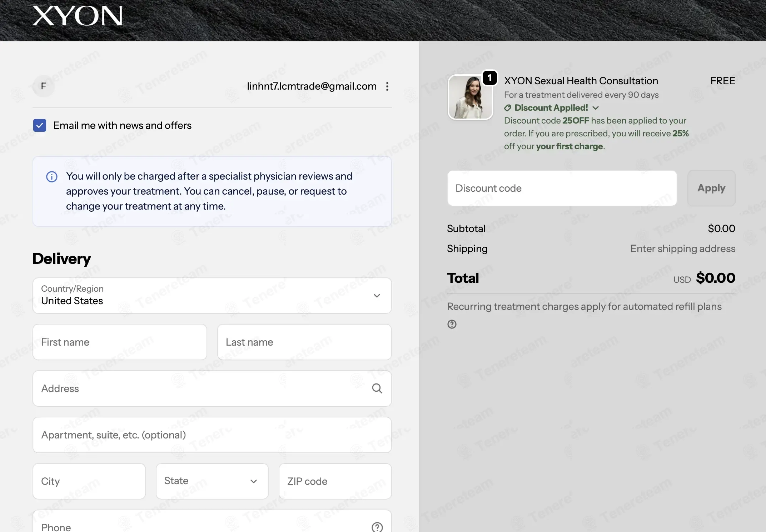
Task: Click the consultation product thumbnail
Action: (x=470, y=97)
